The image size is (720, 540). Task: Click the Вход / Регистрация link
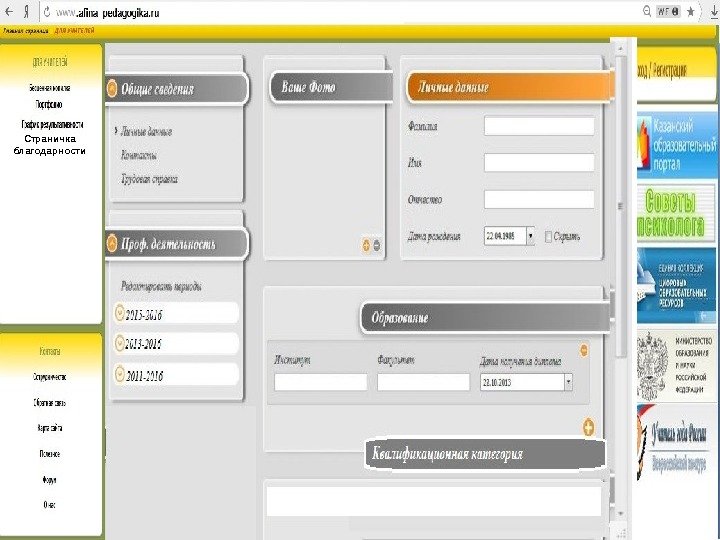coord(662,70)
